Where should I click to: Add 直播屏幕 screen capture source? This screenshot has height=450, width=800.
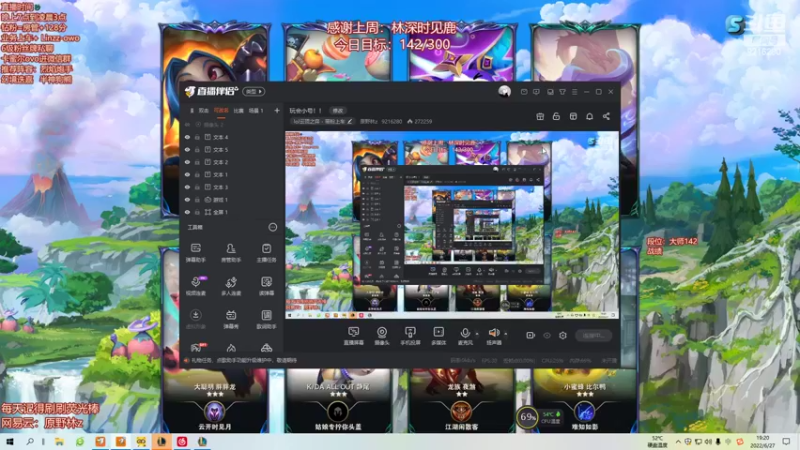pyautogui.click(x=354, y=336)
